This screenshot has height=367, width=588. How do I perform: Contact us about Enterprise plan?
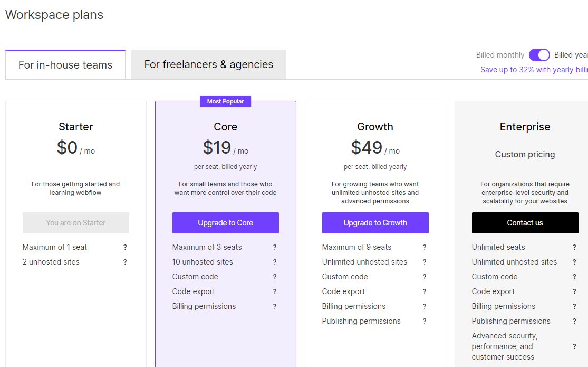point(525,223)
